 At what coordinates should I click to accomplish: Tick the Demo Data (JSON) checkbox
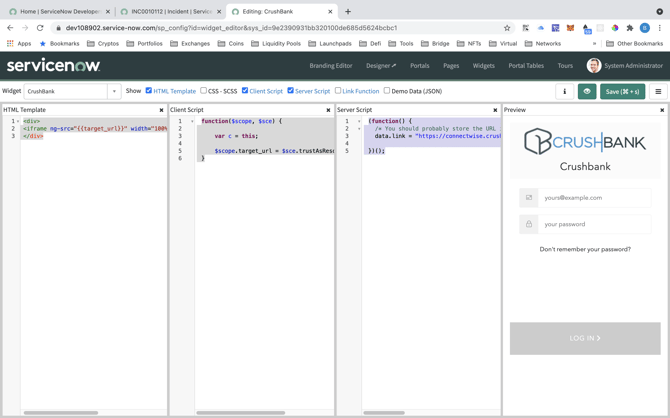click(387, 91)
